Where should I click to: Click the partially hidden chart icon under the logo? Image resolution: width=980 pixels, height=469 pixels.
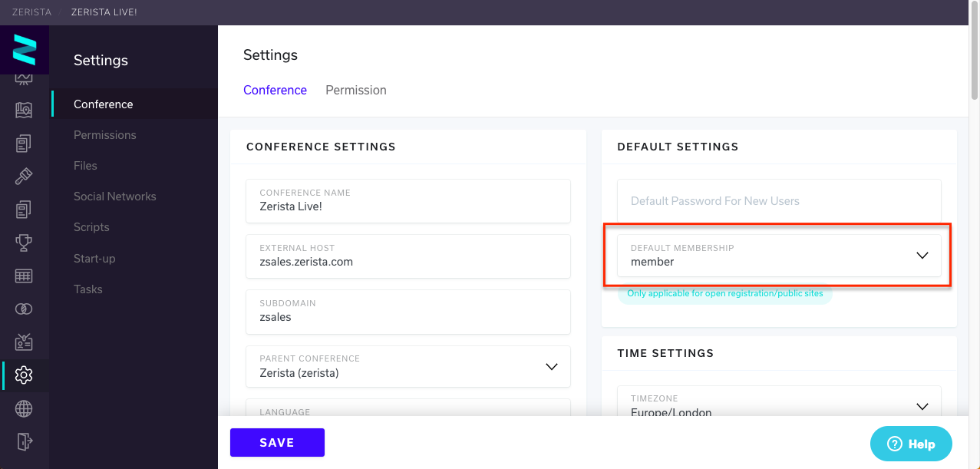[24, 79]
